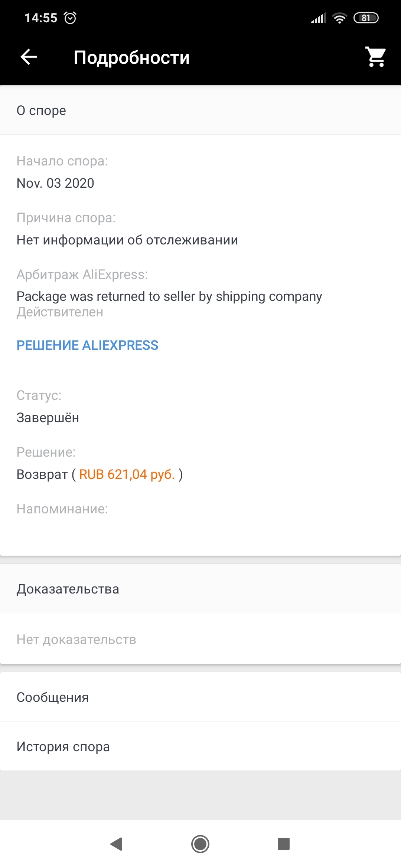Tap the refund amount RUB 621,04

tap(127, 474)
